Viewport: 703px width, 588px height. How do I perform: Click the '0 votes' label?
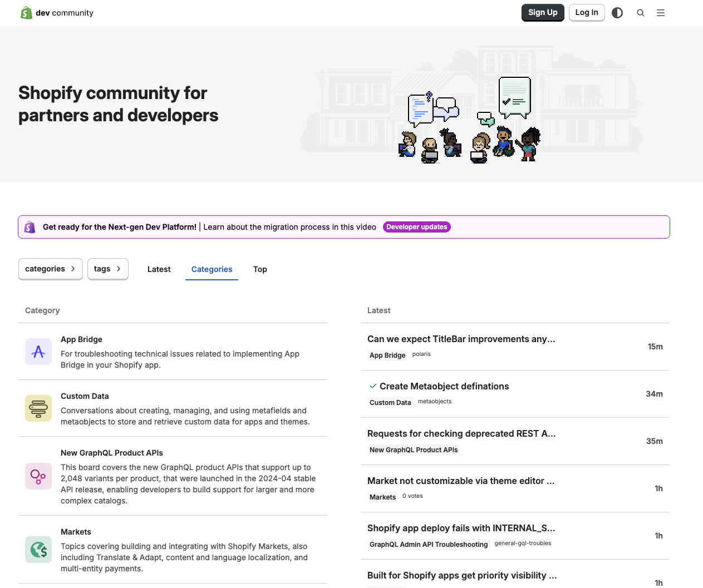(x=412, y=496)
